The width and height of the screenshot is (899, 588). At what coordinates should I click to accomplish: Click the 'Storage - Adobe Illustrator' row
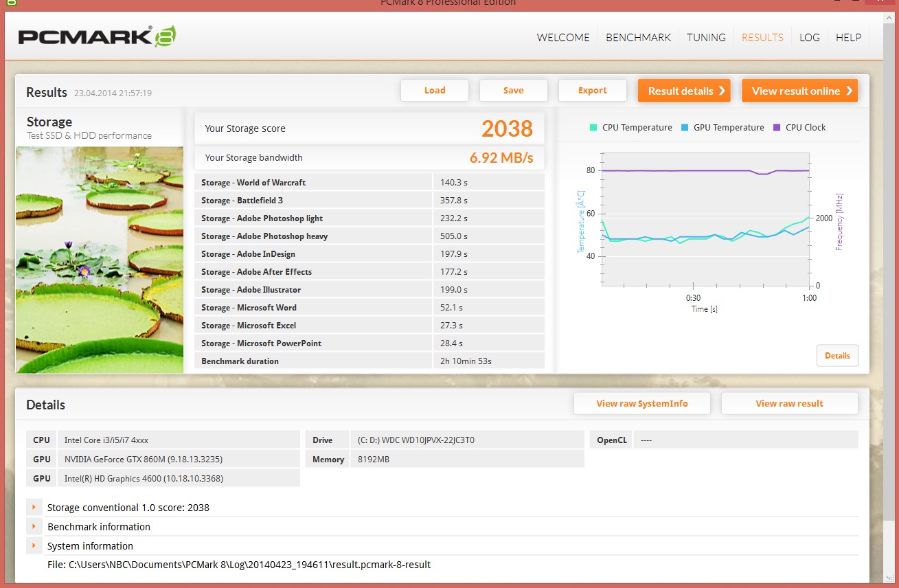coord(369,290)
